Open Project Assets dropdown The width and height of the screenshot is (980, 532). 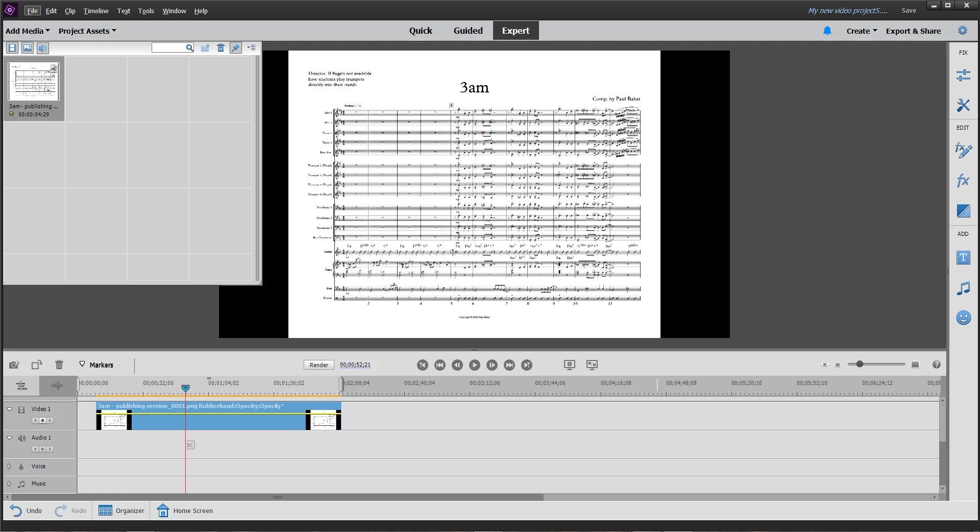coord(87,31)
